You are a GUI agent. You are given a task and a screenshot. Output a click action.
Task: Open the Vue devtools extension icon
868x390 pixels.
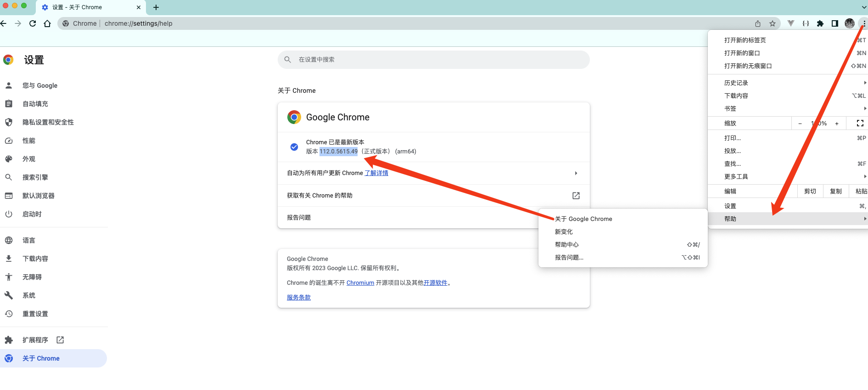click(791, 23)
